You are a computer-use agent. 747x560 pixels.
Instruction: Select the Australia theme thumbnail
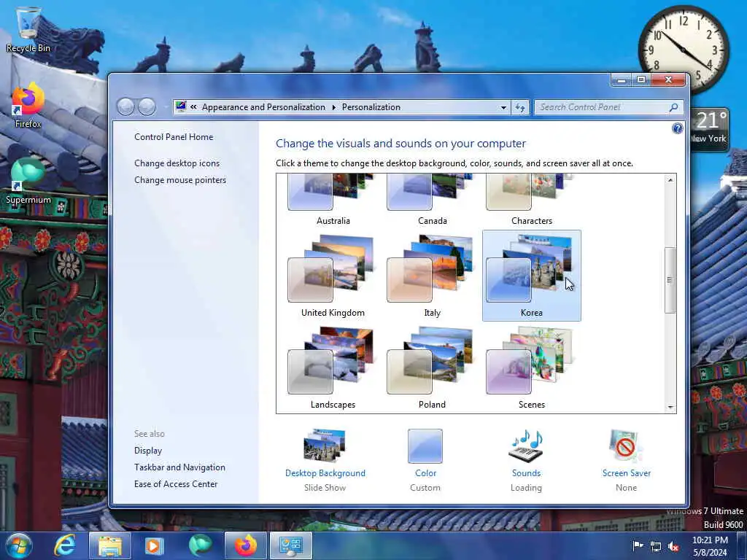(x=333, y=200)
